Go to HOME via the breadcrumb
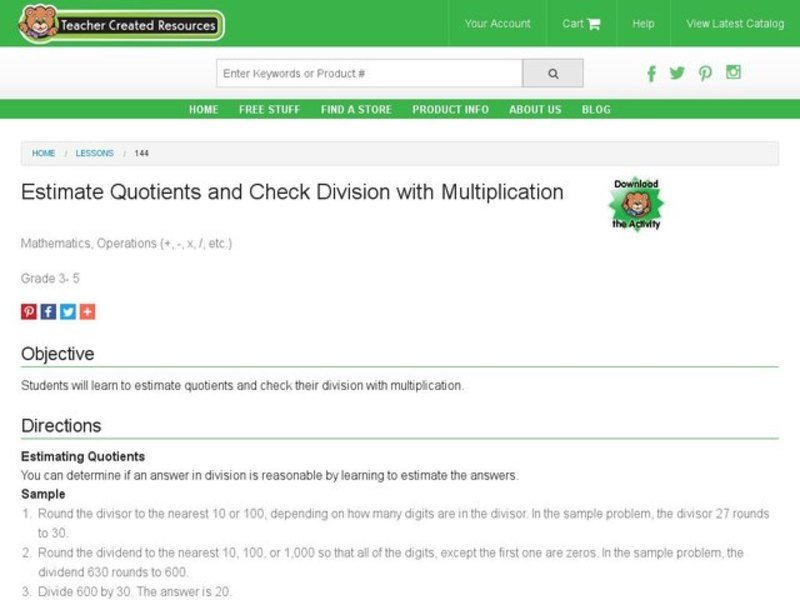The height and width of the screenshot is (600, 800). tap(43, 153)
